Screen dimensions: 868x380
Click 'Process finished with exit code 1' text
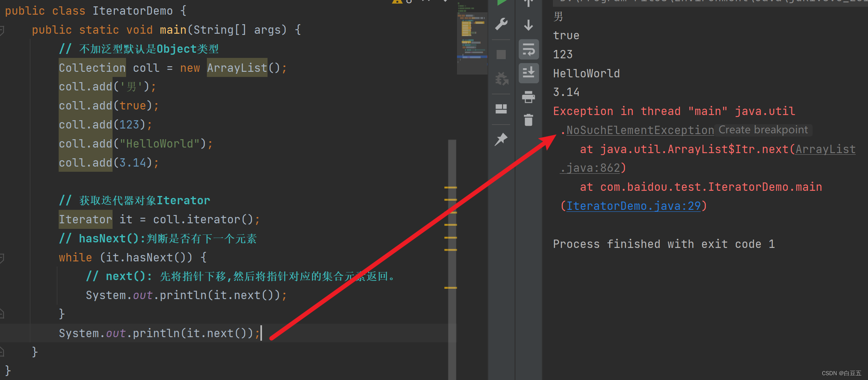point(664,244)
